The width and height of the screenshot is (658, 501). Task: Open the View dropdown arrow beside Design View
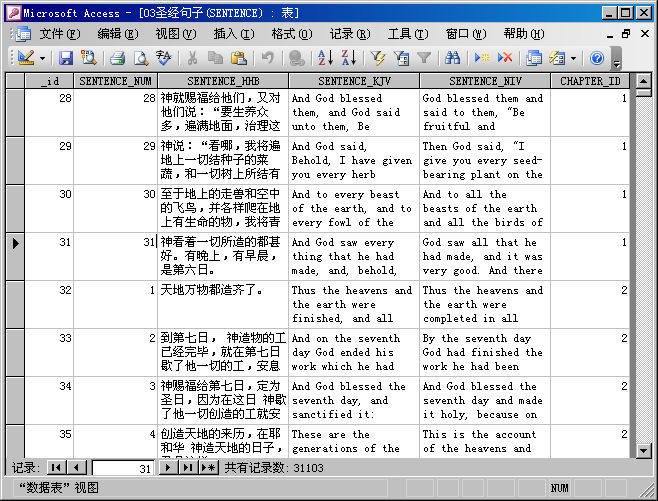[42, 58]
